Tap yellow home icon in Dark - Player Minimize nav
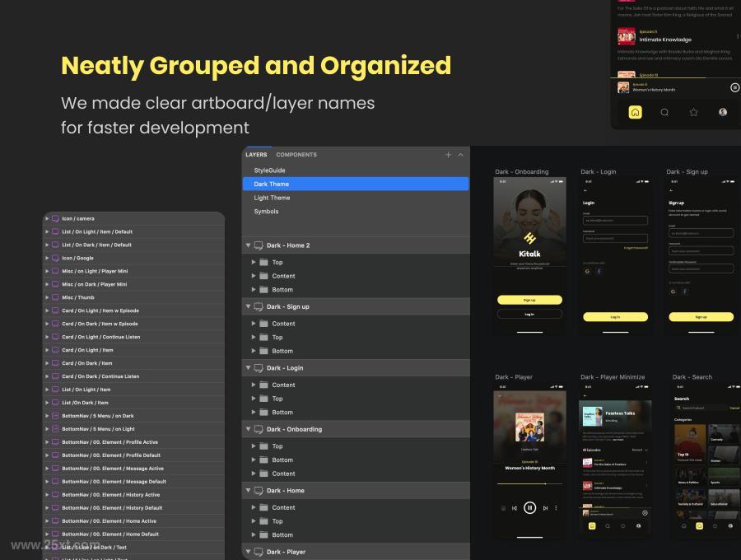 pos(592,526)
